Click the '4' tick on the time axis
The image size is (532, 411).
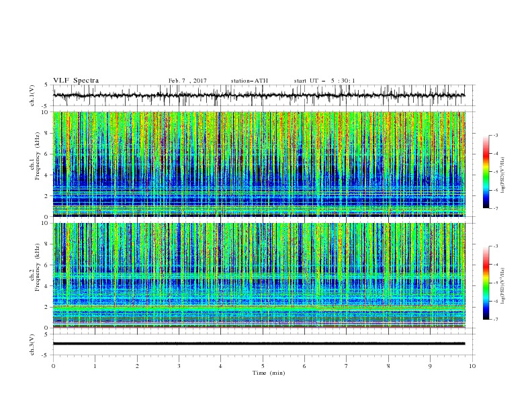point(220,366)
